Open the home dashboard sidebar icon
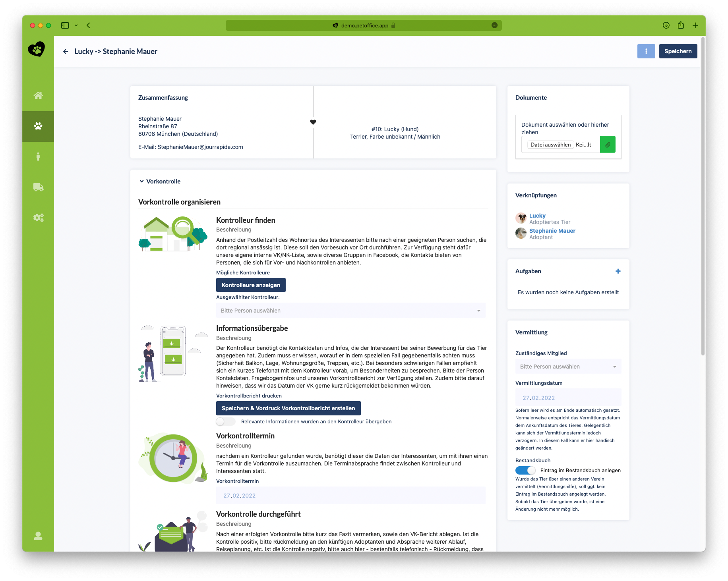The image size is (728, 581). pos(38,96)
